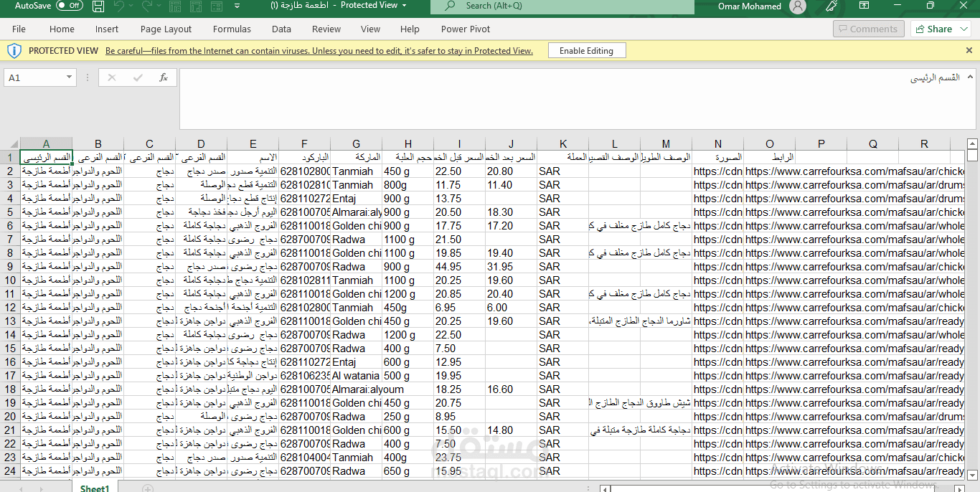Open Ribbon Display Options icon
Image resolution: width=980 pixels, height=492 pixels.
864,6
